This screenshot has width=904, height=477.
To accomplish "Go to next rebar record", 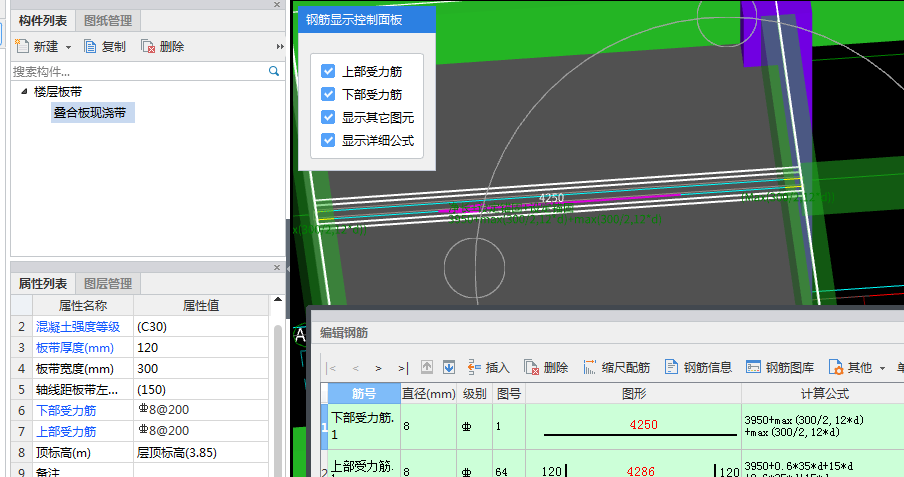I will pyautogui.click(x=378, y=368).
